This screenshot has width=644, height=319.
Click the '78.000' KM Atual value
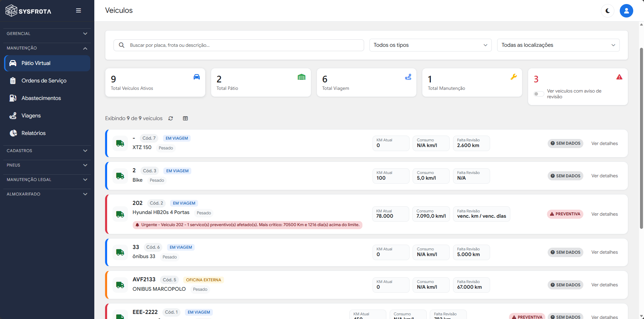coord(385,216)
